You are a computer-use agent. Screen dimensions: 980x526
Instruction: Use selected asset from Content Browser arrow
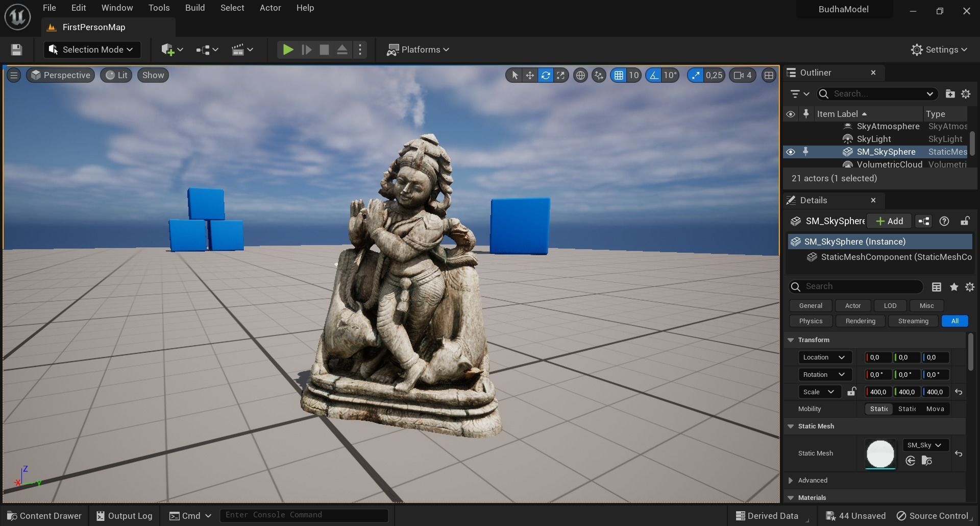910,461
